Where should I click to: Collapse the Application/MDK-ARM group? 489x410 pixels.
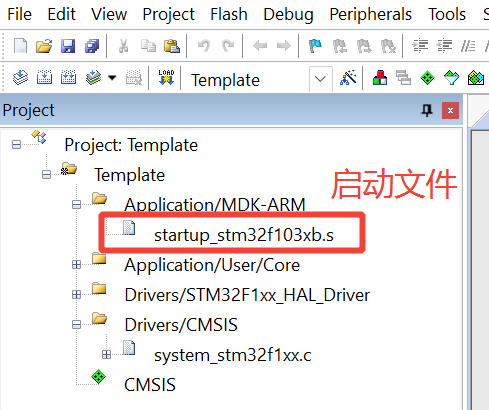(x=76, y=204)
